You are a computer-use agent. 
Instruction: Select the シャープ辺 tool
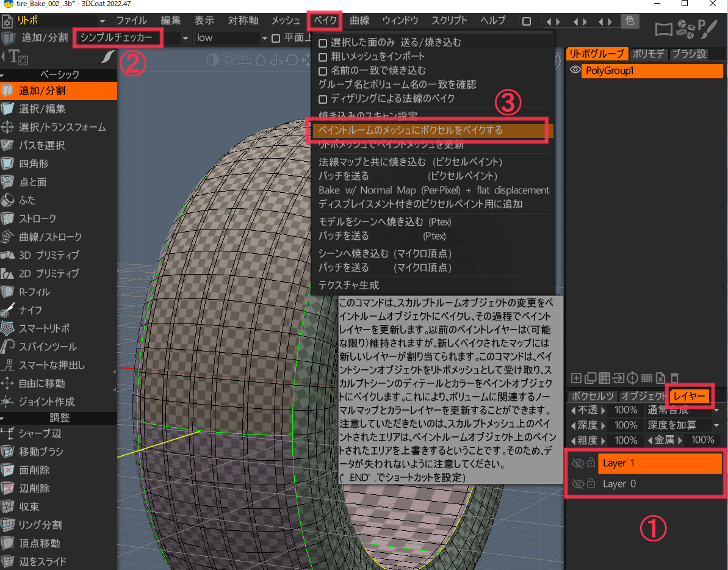[x=58, y=433]
